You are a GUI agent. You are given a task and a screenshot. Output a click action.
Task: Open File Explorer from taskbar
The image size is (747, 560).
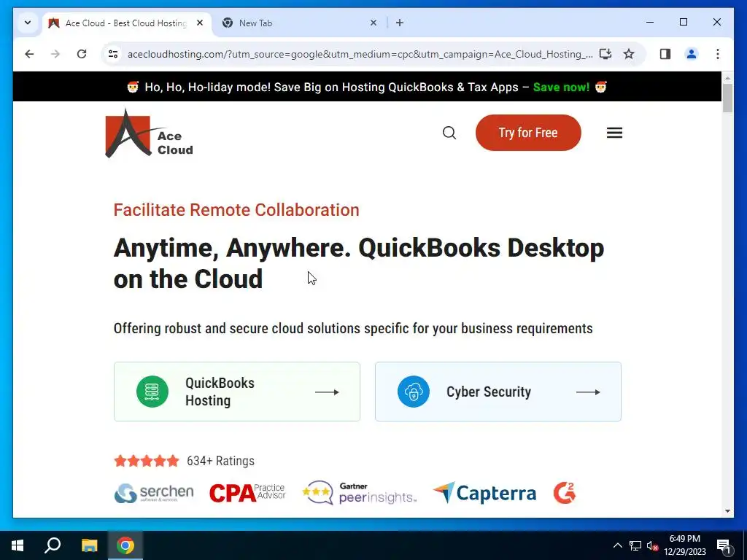(x=89, y=545)
